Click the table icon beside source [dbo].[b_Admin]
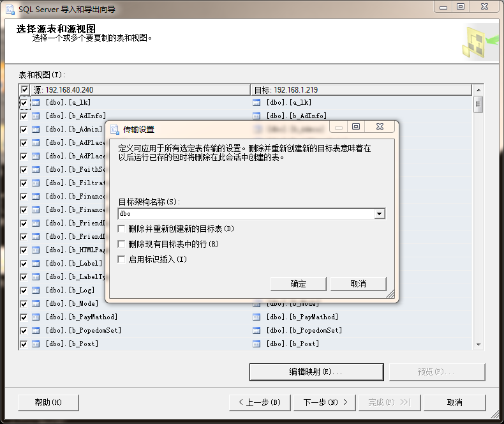 (36, 130)
